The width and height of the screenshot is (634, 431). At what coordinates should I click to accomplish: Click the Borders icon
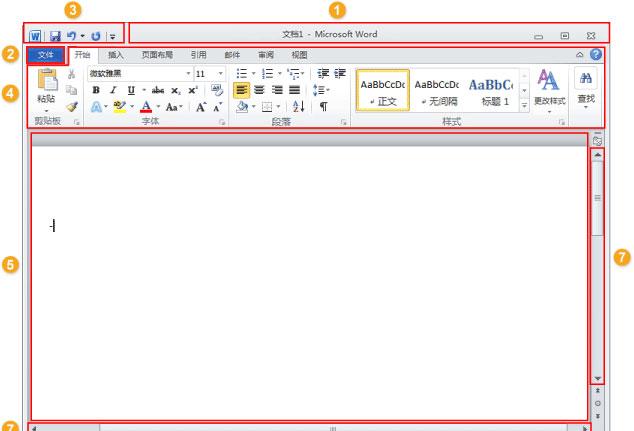(267, 107)
